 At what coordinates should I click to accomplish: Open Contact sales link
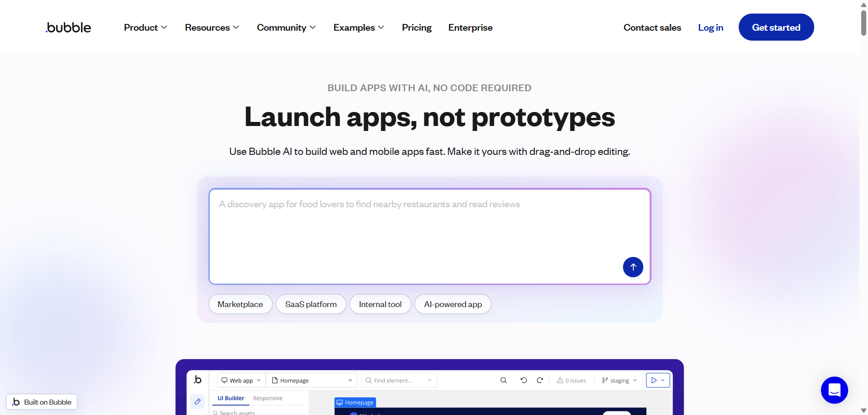(652, 28)
